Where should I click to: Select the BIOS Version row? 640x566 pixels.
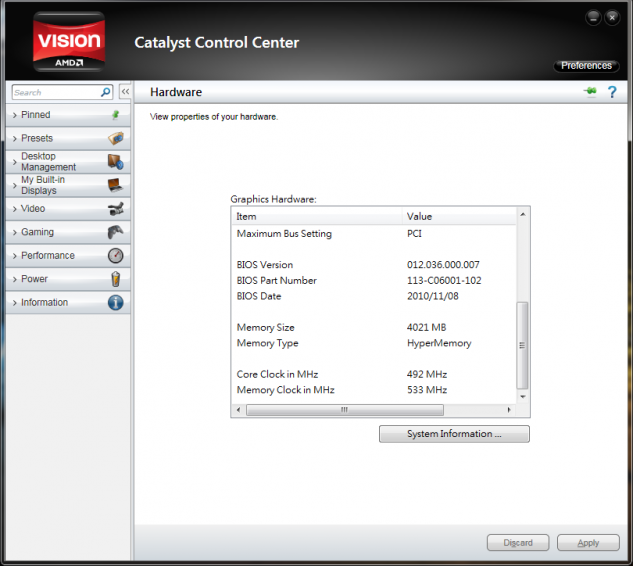point(374,265)
